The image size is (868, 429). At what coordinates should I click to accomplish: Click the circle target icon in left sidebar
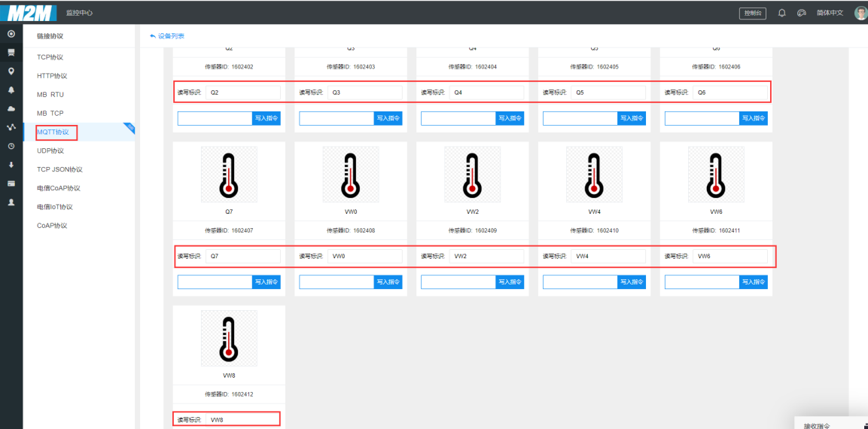[11, 35]
